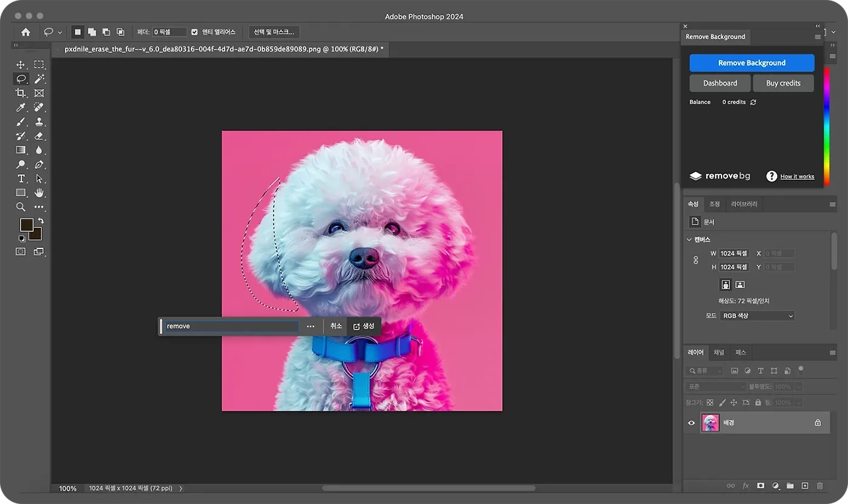Select the Crop tool
Screen dimensions: 848x504
coord(21,93)
